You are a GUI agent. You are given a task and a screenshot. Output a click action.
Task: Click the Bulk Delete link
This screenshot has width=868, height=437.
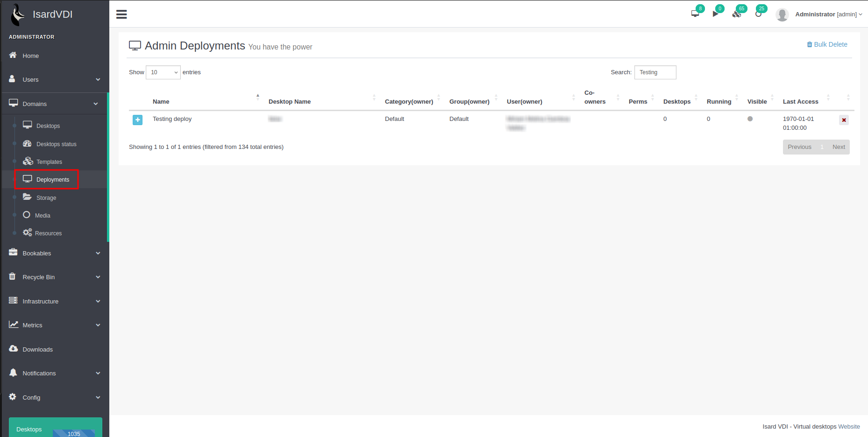pyautogui.click(x=827, y=44)
